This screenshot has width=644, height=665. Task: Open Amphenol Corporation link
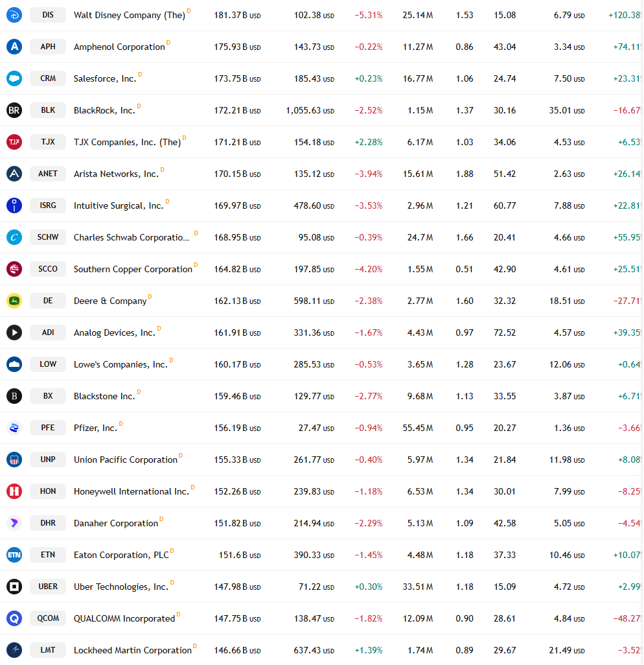click(x=119, y=47)
